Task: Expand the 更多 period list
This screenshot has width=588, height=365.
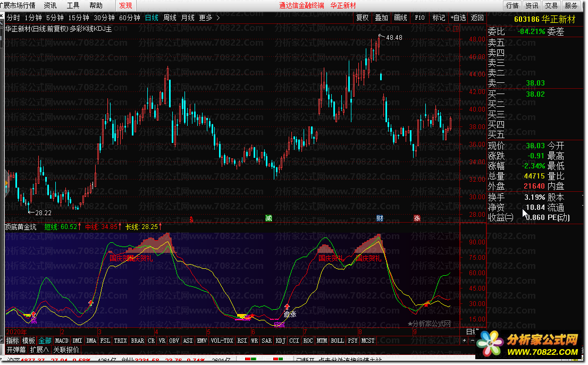Action: click(x=206, y=18)
